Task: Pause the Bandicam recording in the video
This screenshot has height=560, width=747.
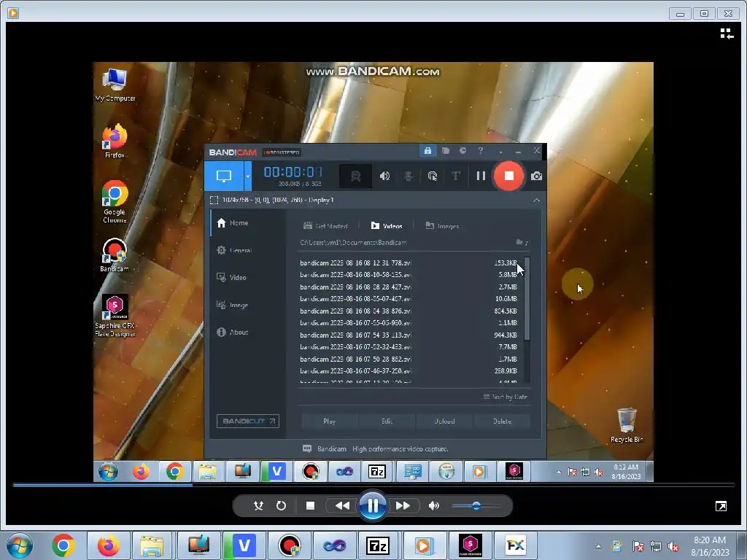Action: pyautogui.click(x=481, y=176)
